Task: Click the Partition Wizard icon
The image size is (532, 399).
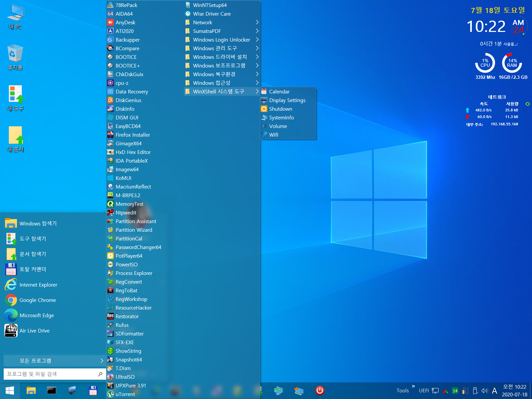Action: pyautogui.click(x=110, y=230)
